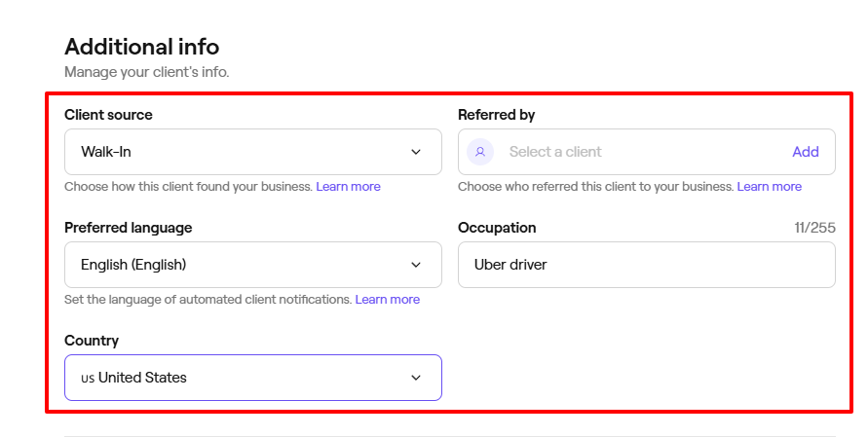Click the Select a client placeholder text

point(555,152)
